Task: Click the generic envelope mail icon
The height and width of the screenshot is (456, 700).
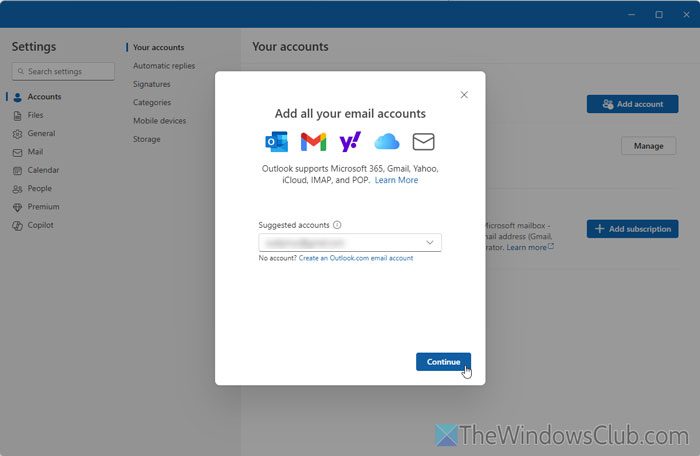Action: [423, 142]
